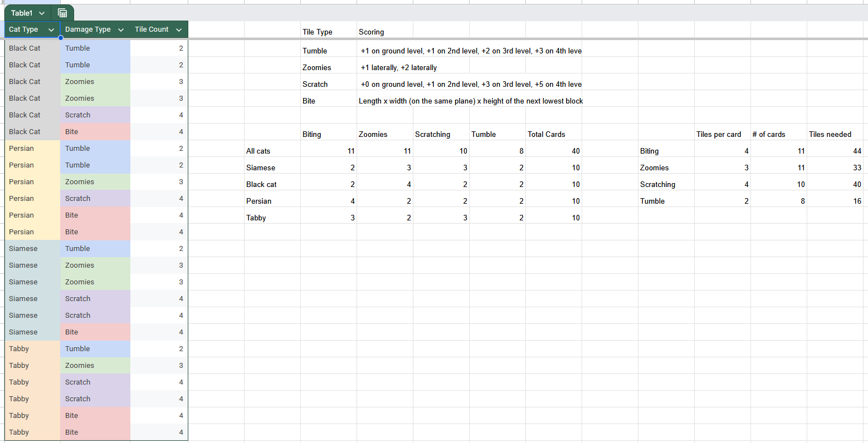868x443 pixels.
Task: Click the Tiles per card heading
Action: point(719,134)
